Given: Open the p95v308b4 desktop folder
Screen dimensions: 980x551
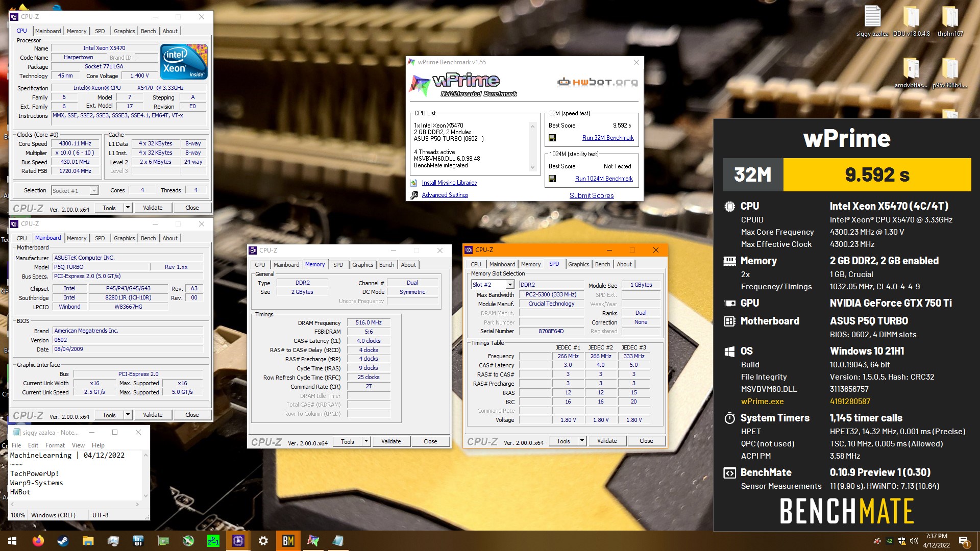Looking at the screenshot, I should [x=950, y=73].
